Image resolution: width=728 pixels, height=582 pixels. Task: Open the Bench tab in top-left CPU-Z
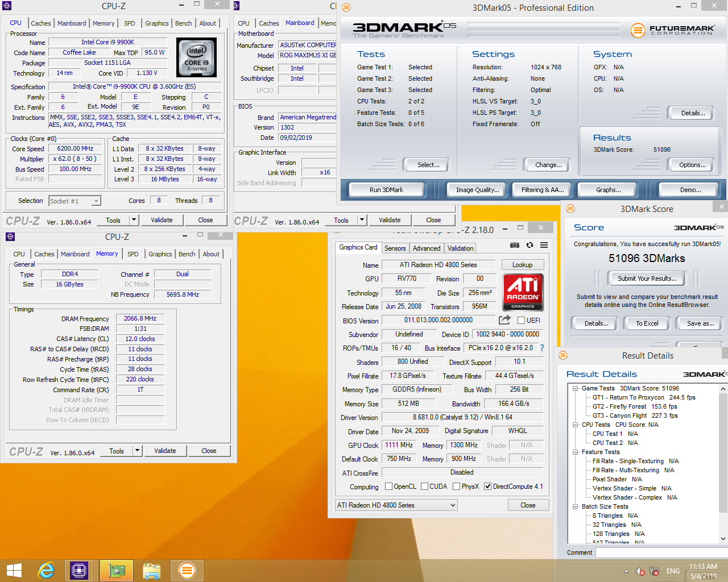point(183,23)
